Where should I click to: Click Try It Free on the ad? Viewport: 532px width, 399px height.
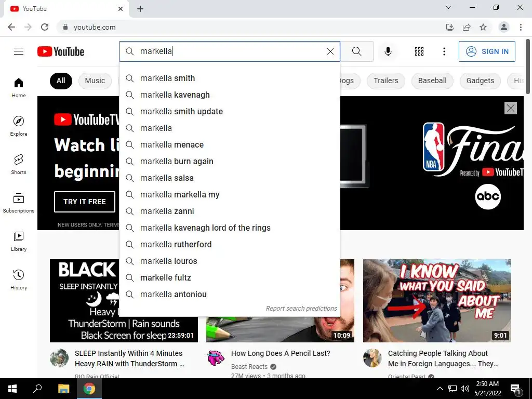[x=85, y=202]
